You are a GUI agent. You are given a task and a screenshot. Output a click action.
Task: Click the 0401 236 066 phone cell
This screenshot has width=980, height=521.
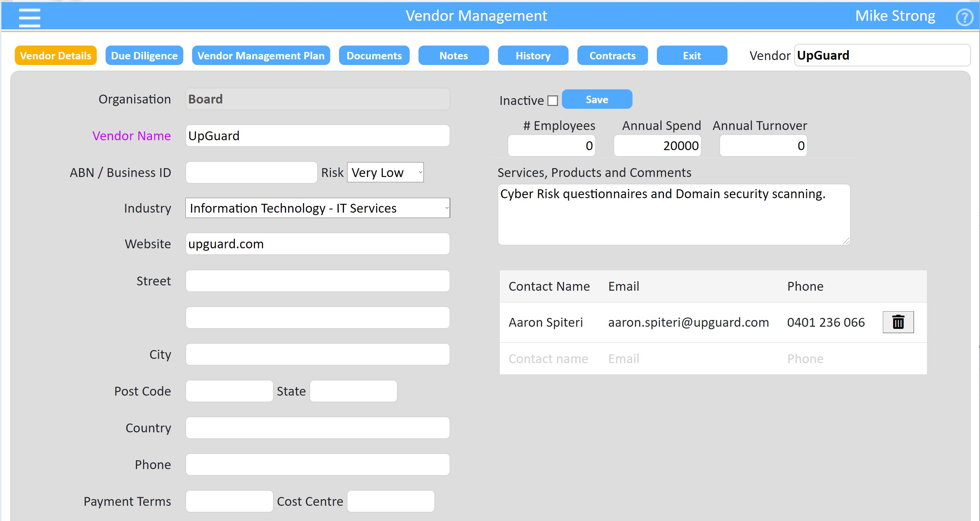(826, 322)
